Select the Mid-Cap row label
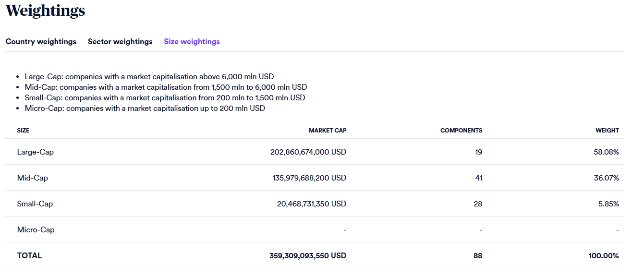Screen dimensions: 644x277 (33, 178)
